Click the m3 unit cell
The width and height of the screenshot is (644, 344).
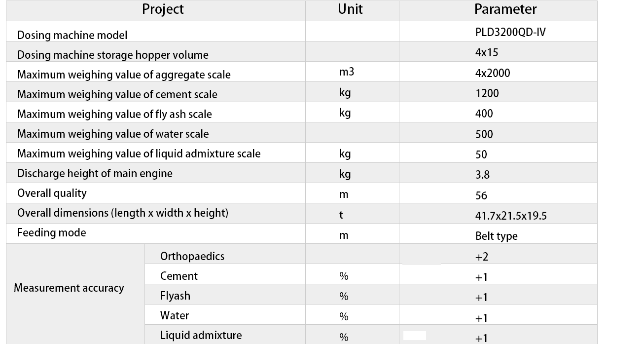(x=347, y=73)
